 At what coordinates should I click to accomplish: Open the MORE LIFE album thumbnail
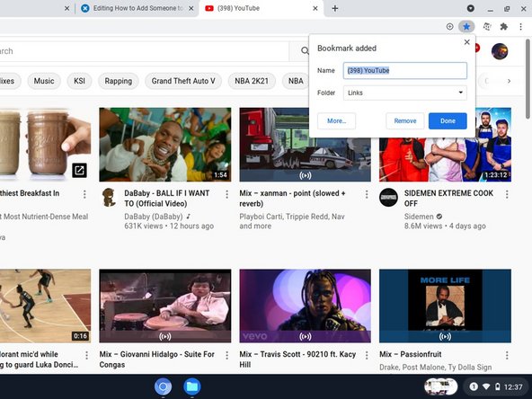(445, 306)
